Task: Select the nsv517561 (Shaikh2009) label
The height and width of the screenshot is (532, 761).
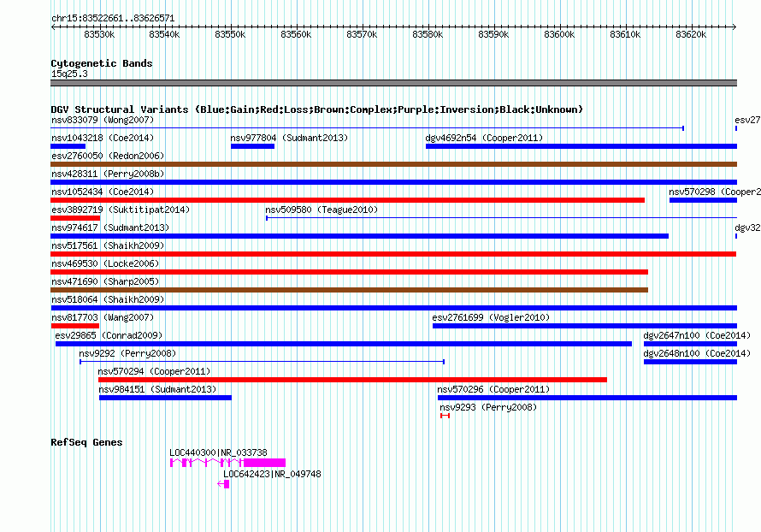Action: [108, 245]
